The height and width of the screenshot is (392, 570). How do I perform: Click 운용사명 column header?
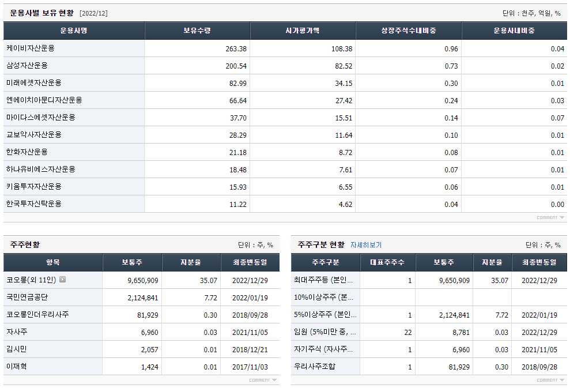[x=74, y=31]
